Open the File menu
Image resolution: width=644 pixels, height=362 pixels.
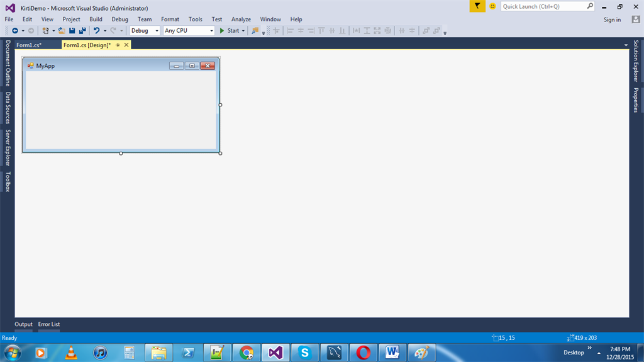[9, 20]
